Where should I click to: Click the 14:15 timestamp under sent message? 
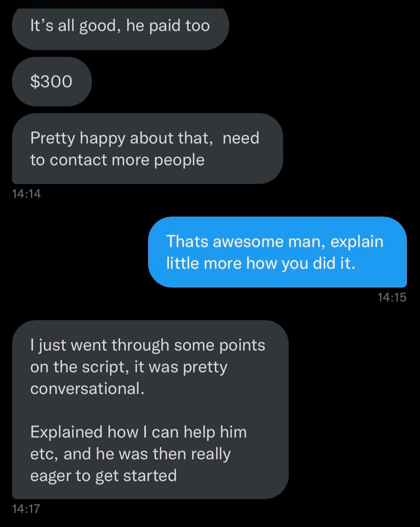(392, 297)
